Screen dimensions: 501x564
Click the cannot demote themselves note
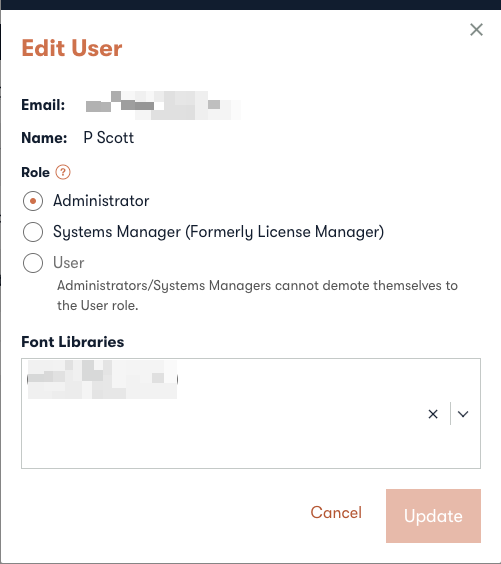(x=257, y=295)
